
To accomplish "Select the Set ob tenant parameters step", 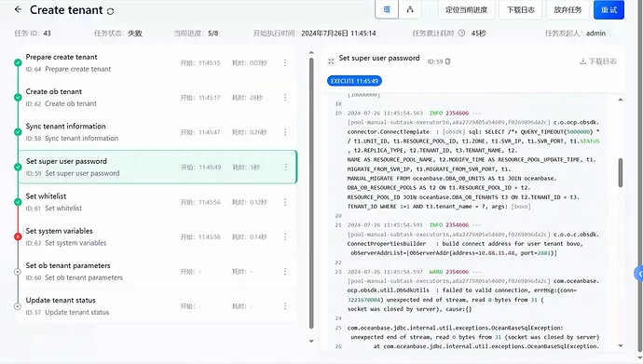I will click(x=157, y=272).
